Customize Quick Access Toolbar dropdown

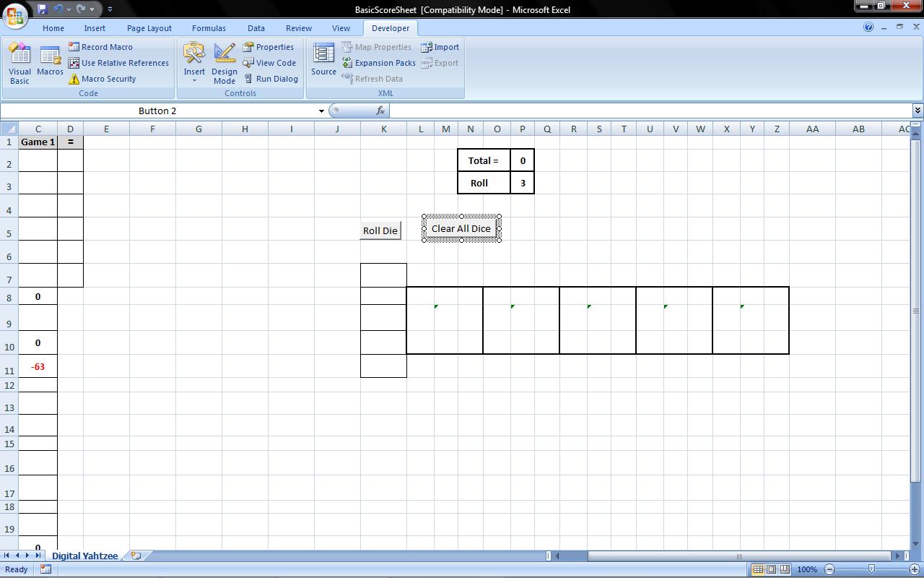click(x=110, y=9)
